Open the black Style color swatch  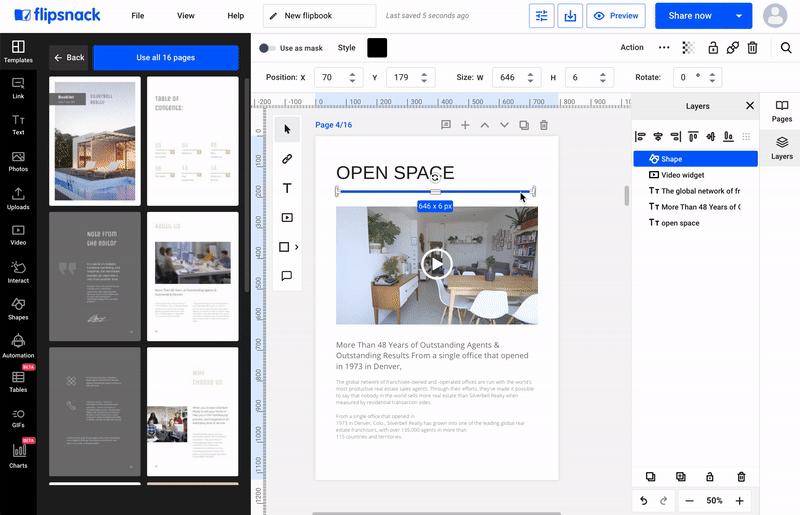pos(377,48)
